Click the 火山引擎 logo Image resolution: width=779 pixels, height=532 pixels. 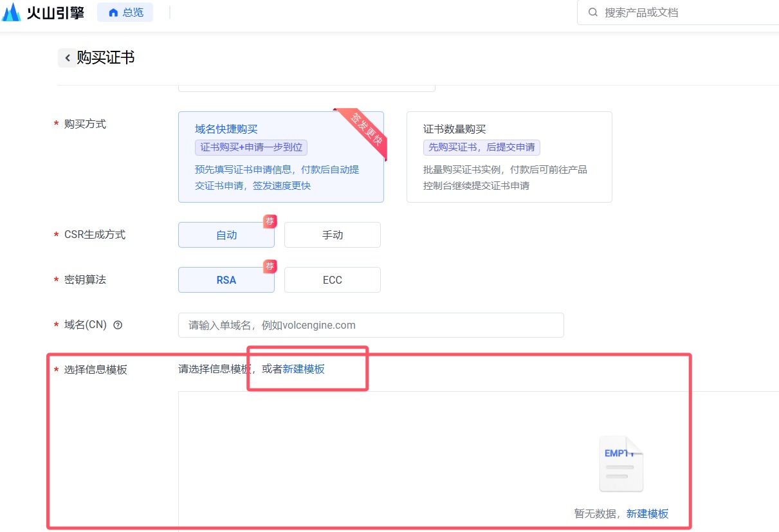pyautogui.click(x=43, y=12)
